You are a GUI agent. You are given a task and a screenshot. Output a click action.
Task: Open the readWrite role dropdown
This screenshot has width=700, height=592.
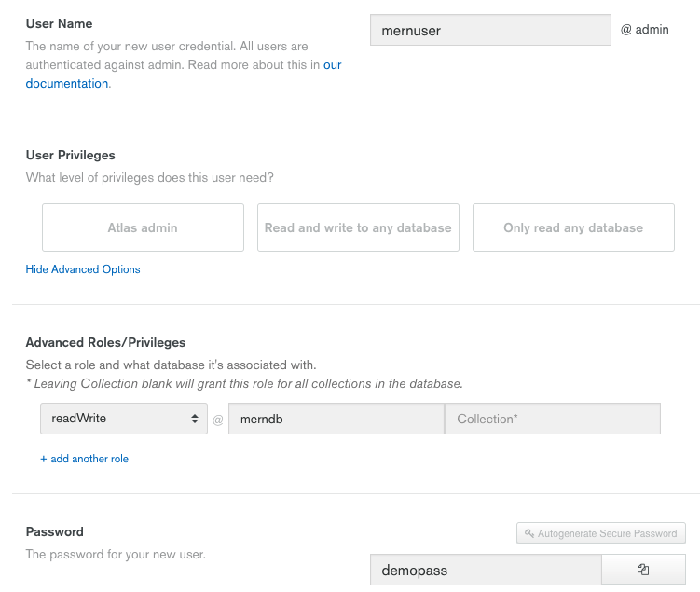pyautogui.click(x=124, y=419)
